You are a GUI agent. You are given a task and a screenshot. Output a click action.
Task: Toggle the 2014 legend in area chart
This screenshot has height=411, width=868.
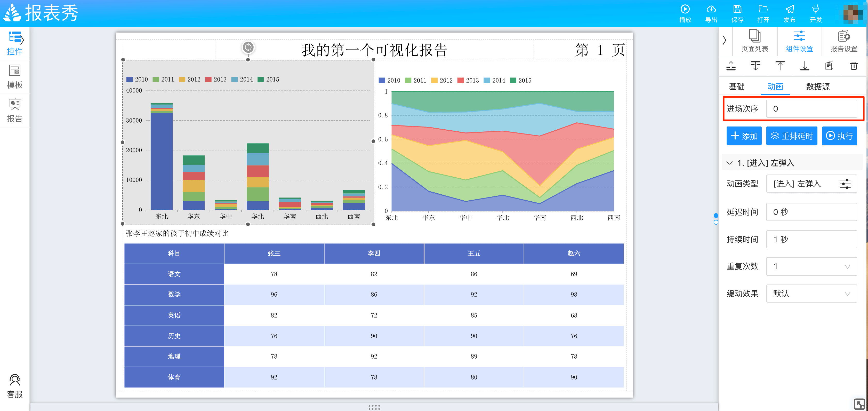coord(494,81)
